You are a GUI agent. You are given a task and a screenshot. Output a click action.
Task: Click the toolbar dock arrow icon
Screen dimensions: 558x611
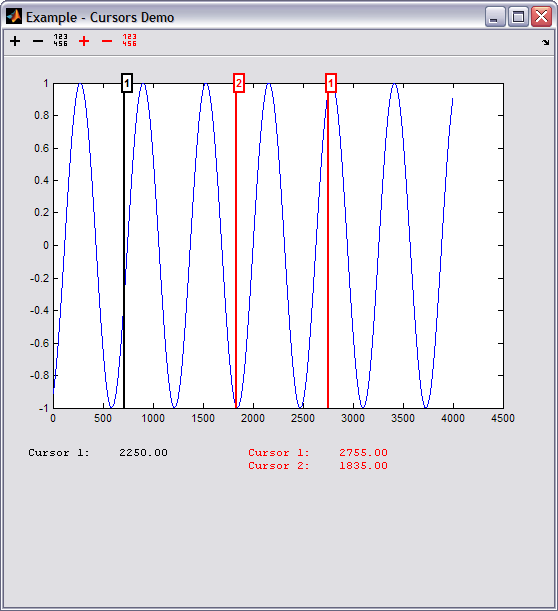(x=546, y=42)
